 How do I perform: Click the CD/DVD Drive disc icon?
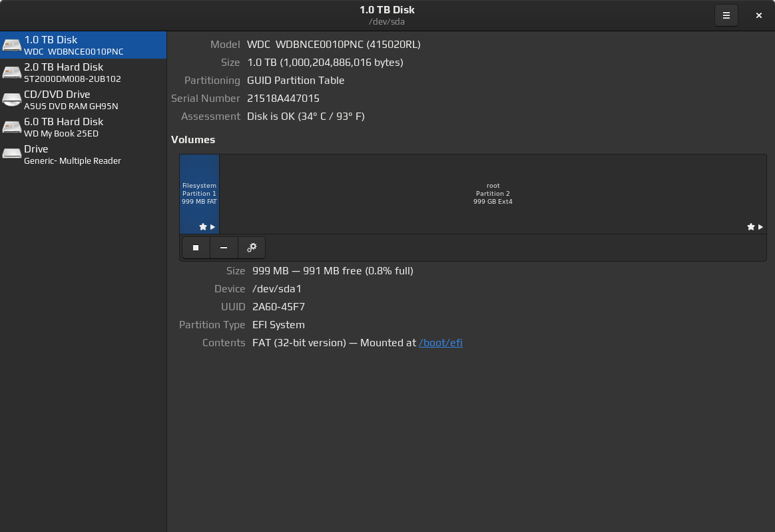(x=12, y=100)
